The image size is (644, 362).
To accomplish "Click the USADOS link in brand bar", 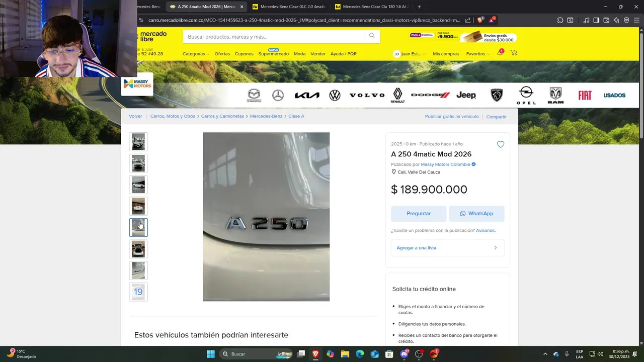I will [614, 95].
